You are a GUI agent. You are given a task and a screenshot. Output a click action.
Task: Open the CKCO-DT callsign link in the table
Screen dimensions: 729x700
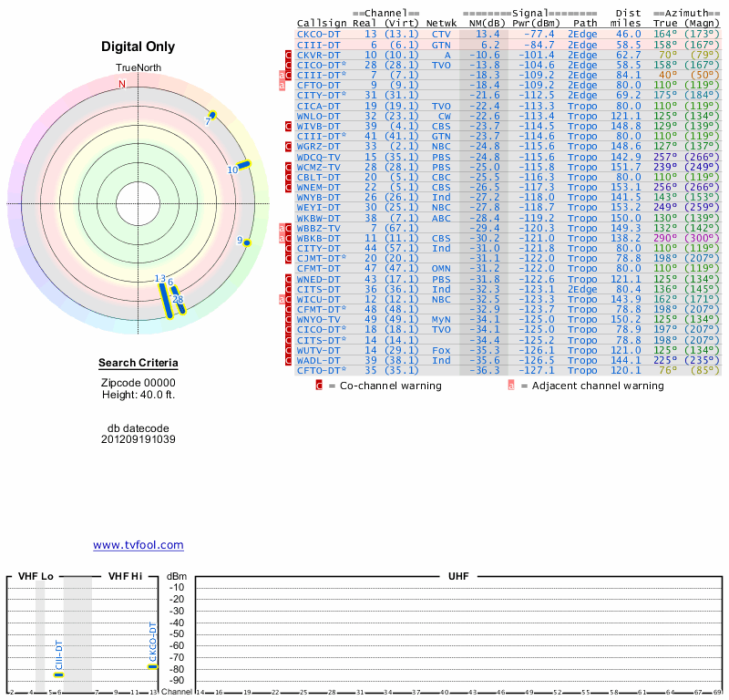[x=318, y=34]
